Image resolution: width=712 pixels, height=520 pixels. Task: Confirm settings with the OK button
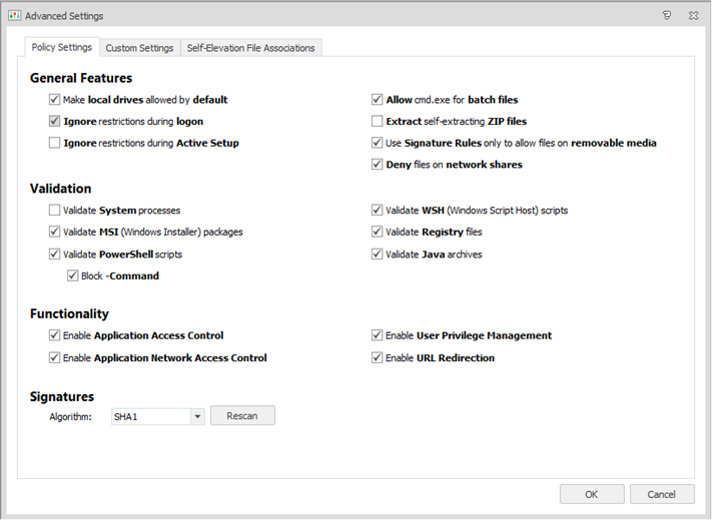(591, 494)
